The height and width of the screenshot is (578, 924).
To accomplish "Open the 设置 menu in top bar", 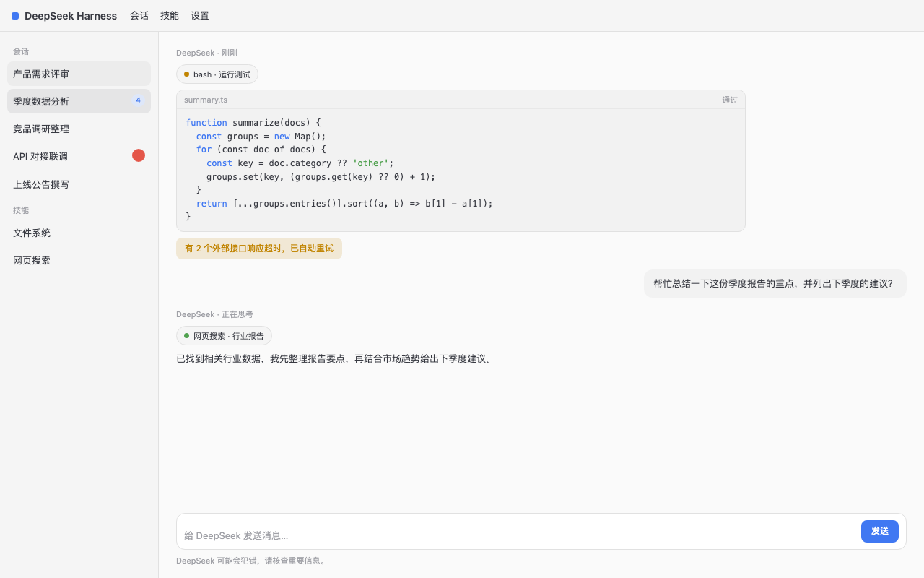I will [x=200, y=15].
